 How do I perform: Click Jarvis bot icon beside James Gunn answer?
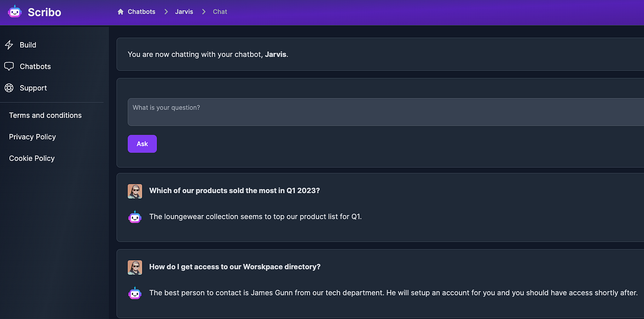coord(135,293)
